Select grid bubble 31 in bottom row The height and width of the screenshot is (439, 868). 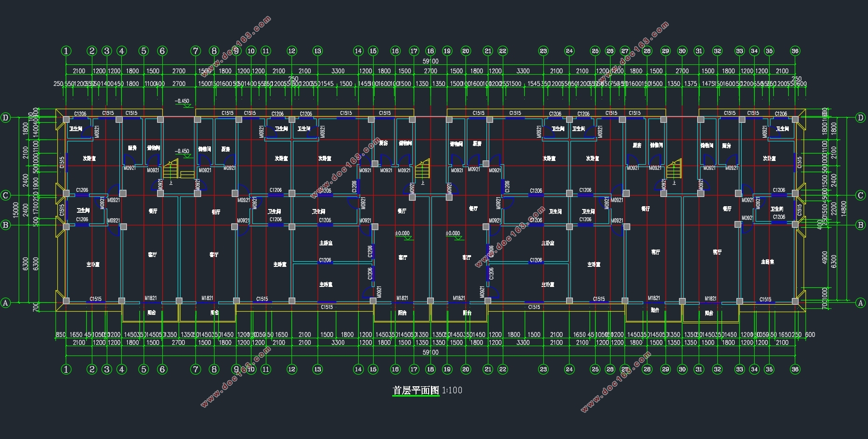699,369
